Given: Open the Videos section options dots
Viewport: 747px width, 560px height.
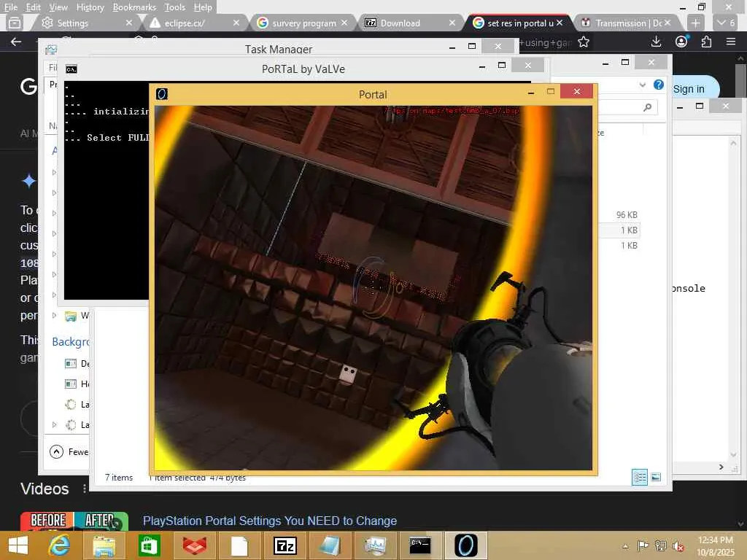Looking at the screenshot, I should (x=85, y=489).
